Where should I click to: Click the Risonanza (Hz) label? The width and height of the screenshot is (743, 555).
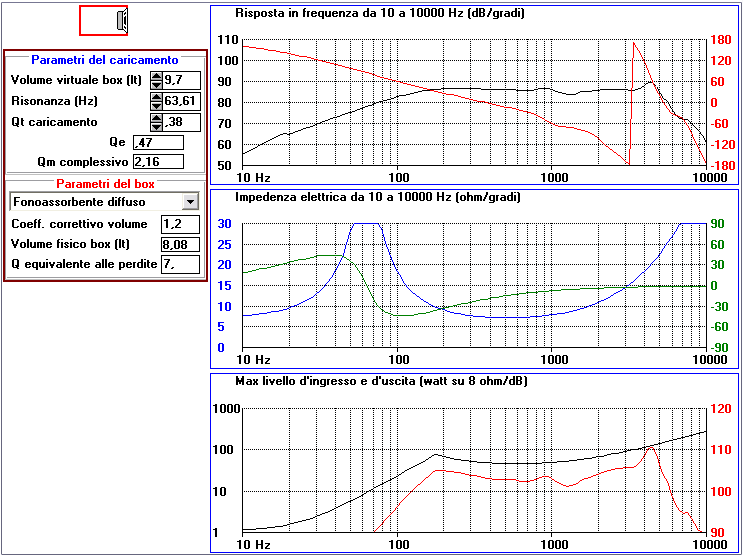pyautogui.click(x=54, y=101)
